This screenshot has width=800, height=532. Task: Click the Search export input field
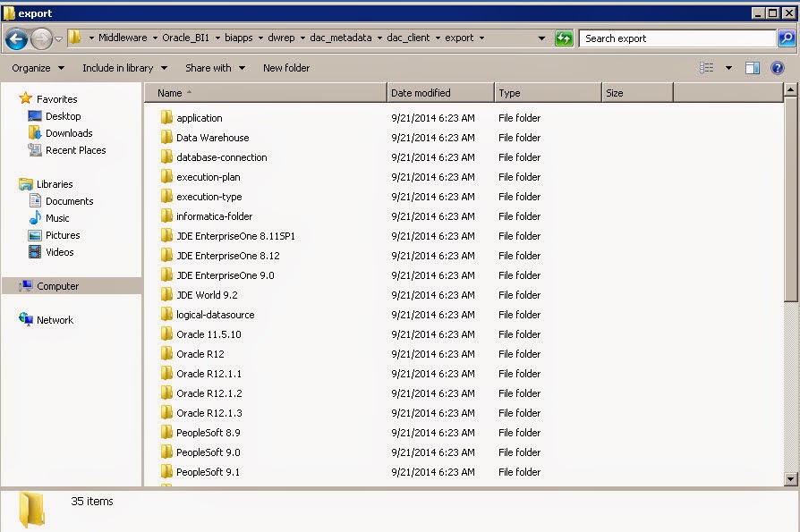point(677,38)
